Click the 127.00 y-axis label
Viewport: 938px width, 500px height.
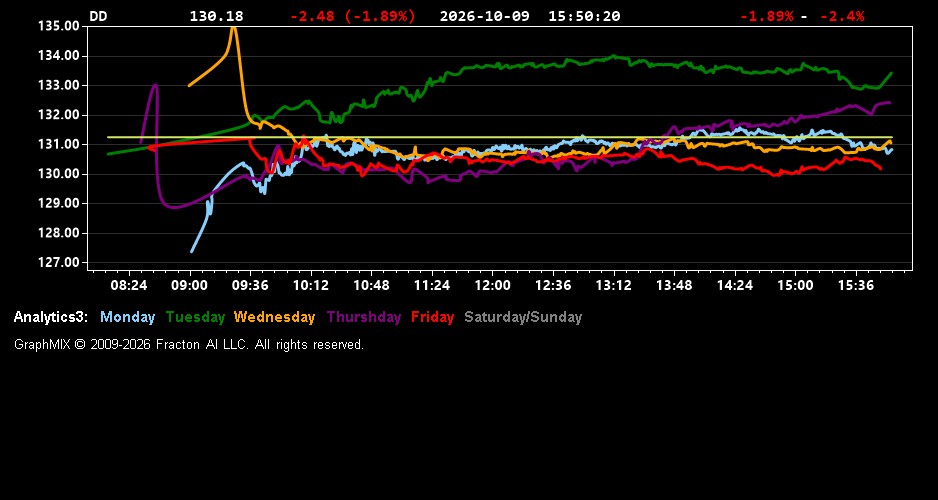pyautogui.click(x=58, y=263)
